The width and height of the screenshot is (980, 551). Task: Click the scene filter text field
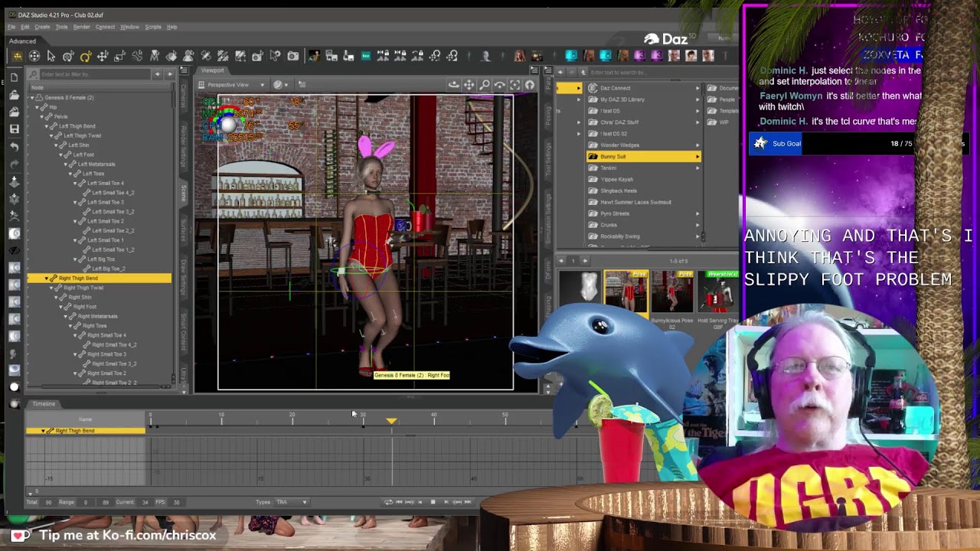96,74
